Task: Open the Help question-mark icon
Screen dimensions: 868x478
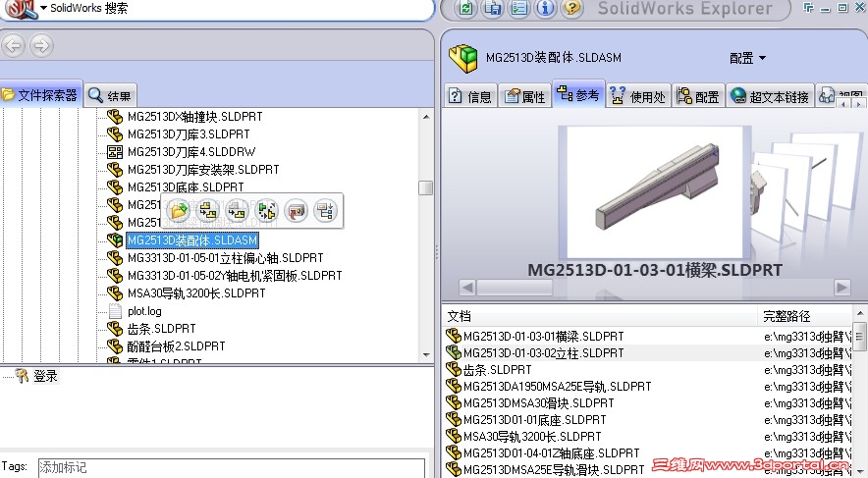Action: 571,8
